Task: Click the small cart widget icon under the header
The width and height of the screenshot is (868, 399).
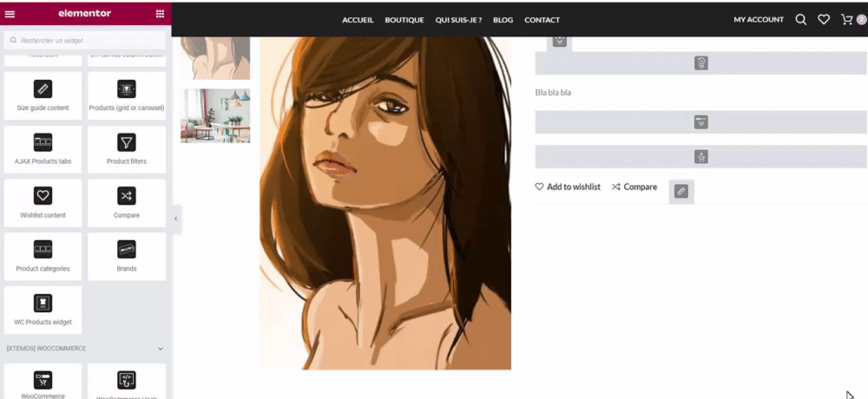Action: [x=559, y=41]
